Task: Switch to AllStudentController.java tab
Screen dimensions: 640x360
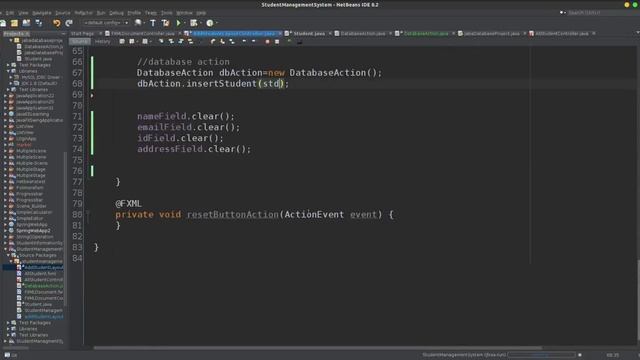Action: 562,33
